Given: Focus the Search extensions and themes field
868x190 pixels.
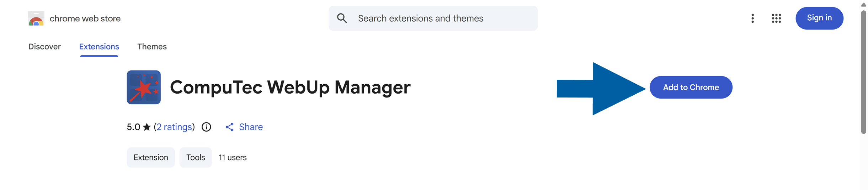Looking at the screenshot, I should [x=433, y=18].
